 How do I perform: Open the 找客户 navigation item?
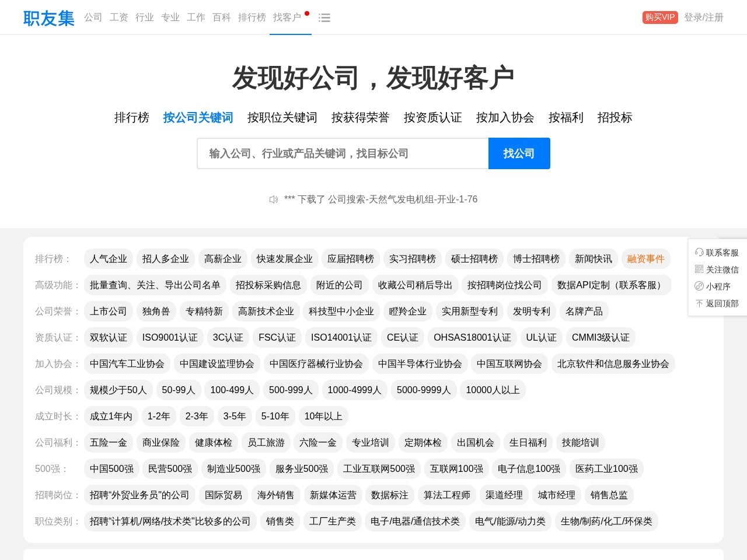click(287, 17)
